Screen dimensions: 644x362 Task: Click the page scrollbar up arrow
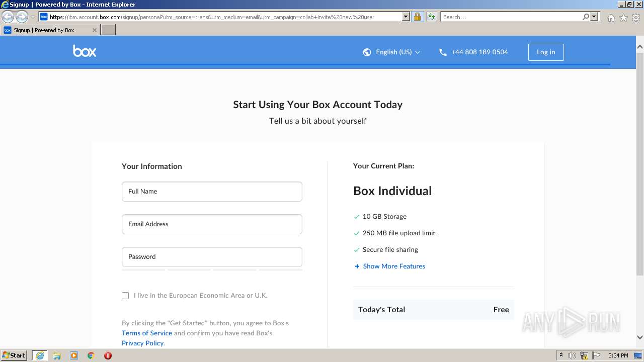coord(640,47)
